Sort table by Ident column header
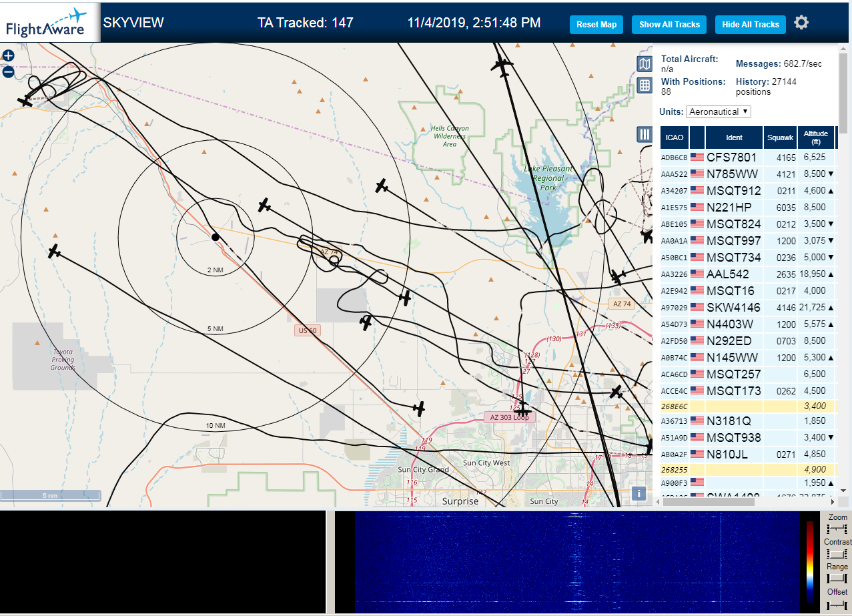Viewport: 852px width, 616px height. click(x=734, y=137)
